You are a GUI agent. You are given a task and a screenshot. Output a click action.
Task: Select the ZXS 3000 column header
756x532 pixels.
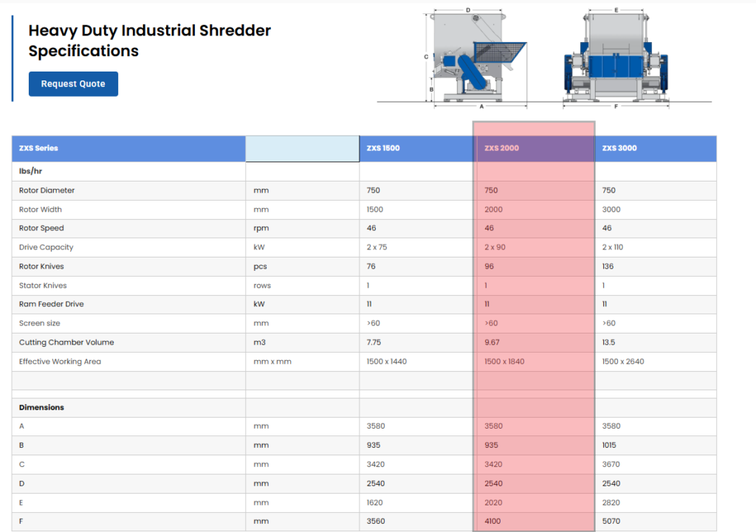(x=619, y=148)
